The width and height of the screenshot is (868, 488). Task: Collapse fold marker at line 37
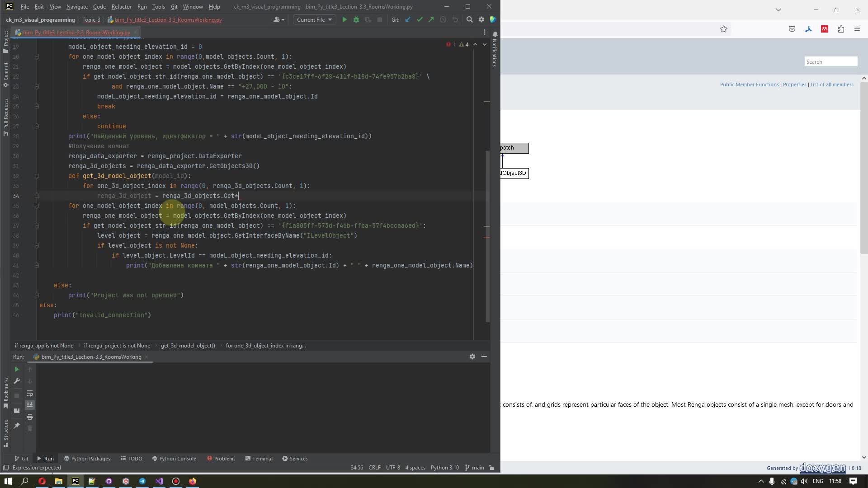(37, 225)
